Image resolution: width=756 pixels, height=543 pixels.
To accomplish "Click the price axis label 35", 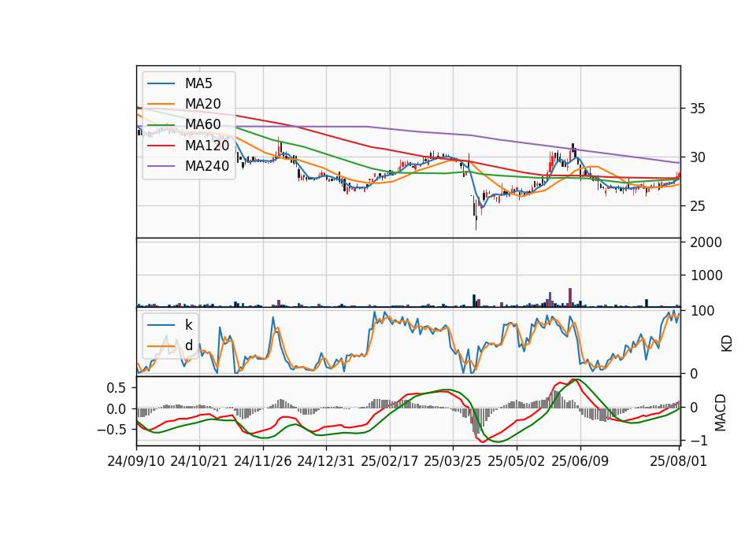I will click(x=697, y=109).
